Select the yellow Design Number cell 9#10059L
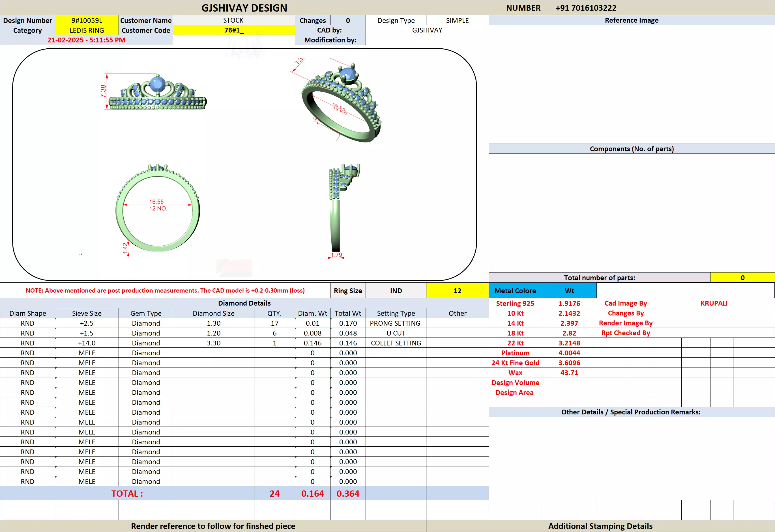 pos(87,20)
